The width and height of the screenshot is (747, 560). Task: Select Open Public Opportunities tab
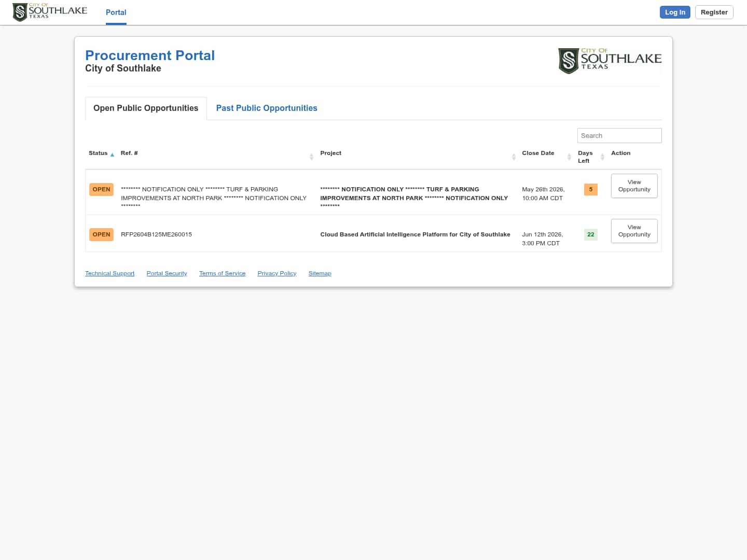click(x=146, y=108)
